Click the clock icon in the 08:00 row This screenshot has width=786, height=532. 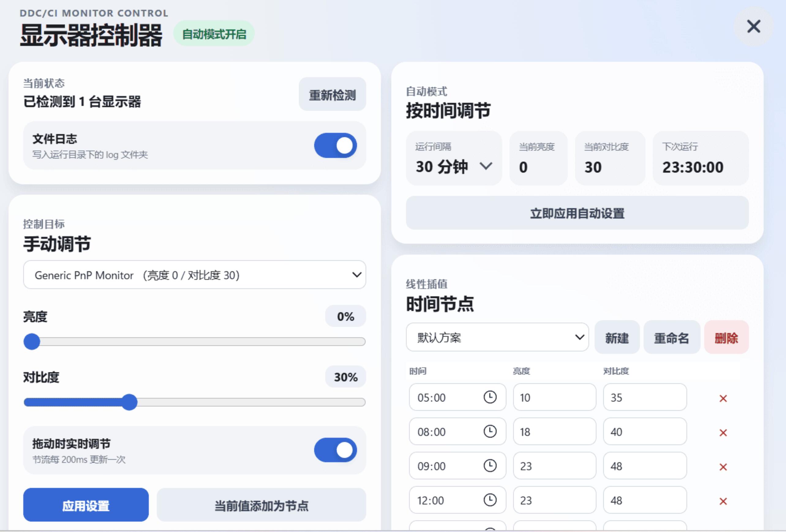tap(490, 432)
